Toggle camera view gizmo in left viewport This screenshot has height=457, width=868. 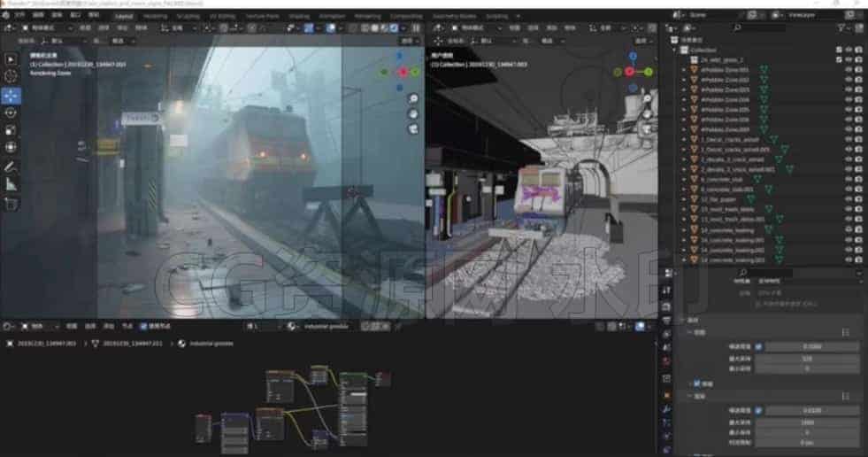[413, 128]
